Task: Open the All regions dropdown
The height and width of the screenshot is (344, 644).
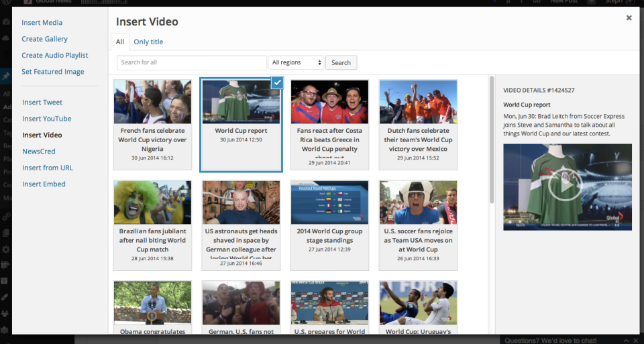Action: (296, 62)
